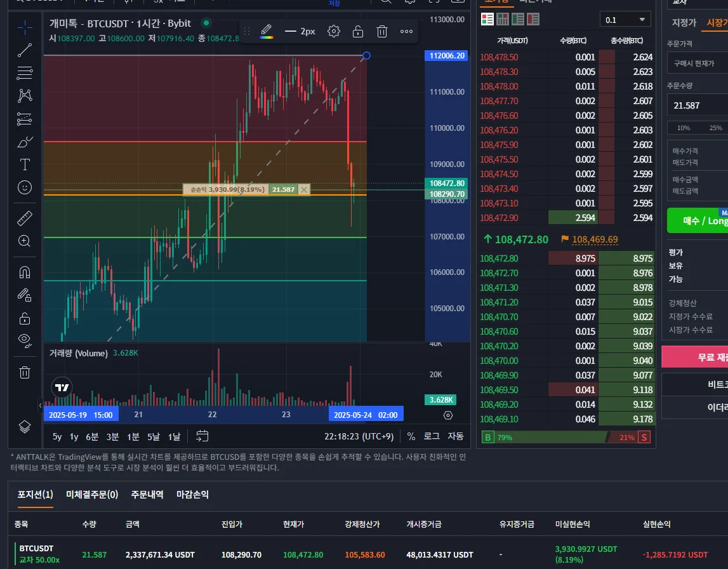Viewport: 728px width, 569px height.
Task: Click the 112006.20 price axis label
Action: click(446, 56)
